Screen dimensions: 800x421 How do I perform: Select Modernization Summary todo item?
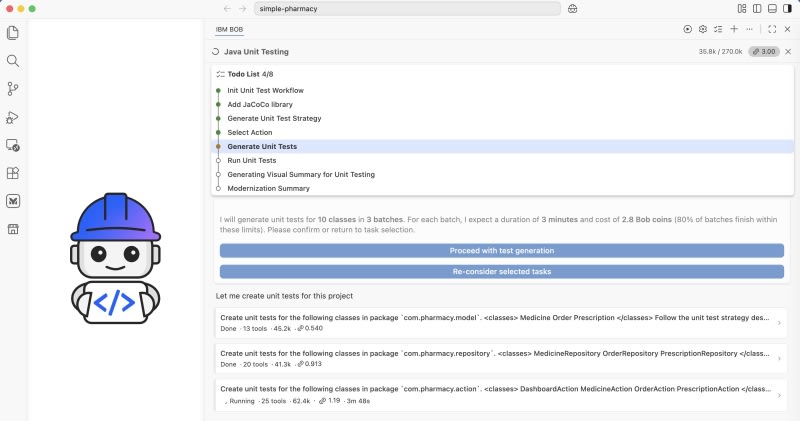(268, 188)
